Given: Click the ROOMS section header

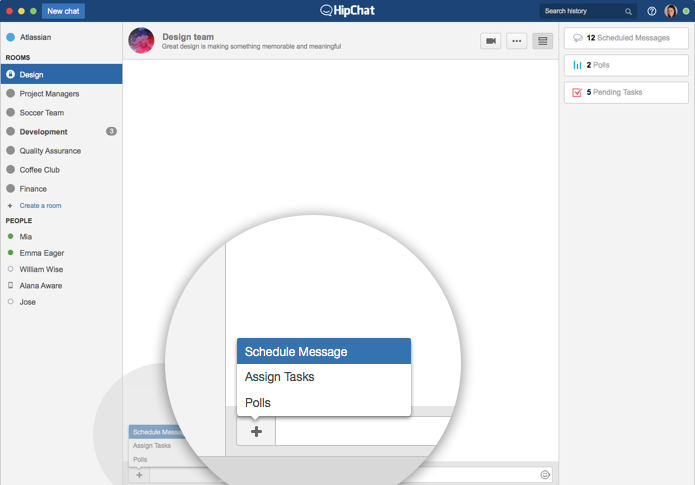Looking at the screenshot, I should point(18,58).
